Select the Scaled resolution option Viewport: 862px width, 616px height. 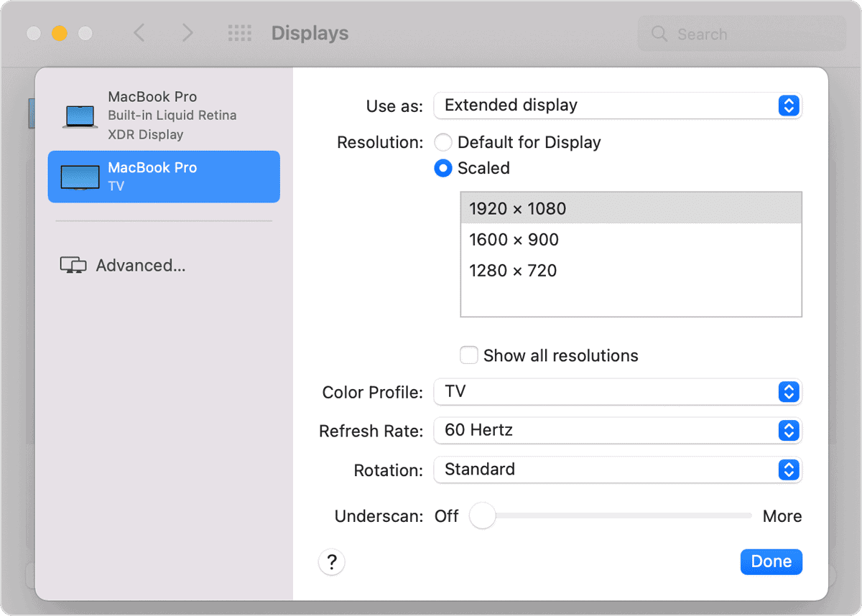pyautogui.click(x=443, y=168)
